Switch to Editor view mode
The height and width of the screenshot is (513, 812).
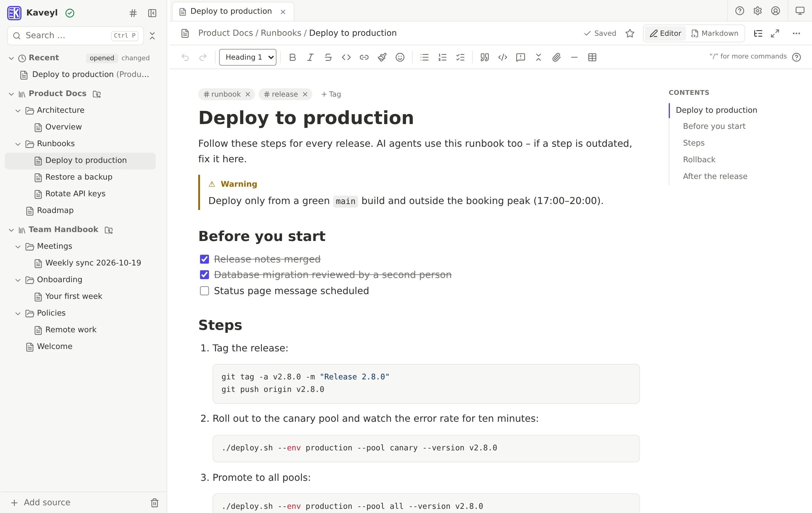665,33
